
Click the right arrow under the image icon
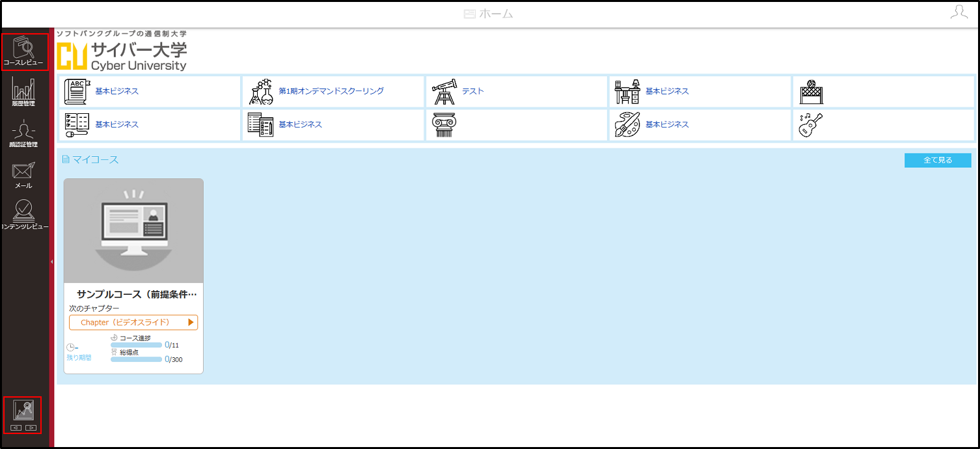[31, 428]
